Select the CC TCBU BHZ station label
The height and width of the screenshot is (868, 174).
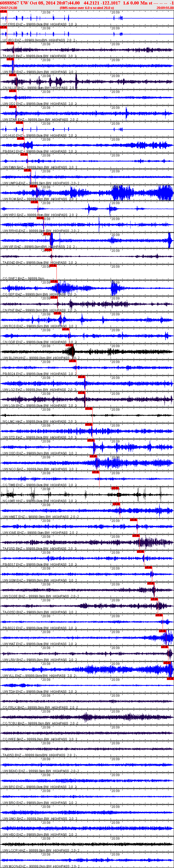[40, 723]
